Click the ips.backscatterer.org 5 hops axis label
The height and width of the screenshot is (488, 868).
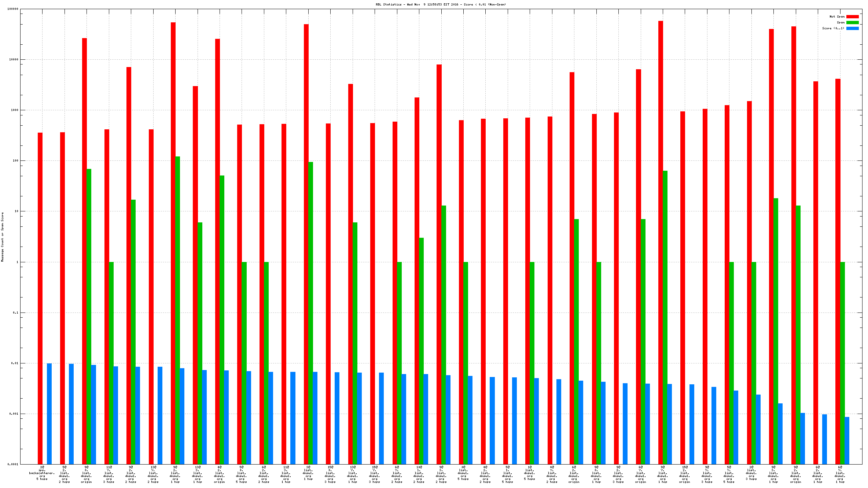coord(42,473)
